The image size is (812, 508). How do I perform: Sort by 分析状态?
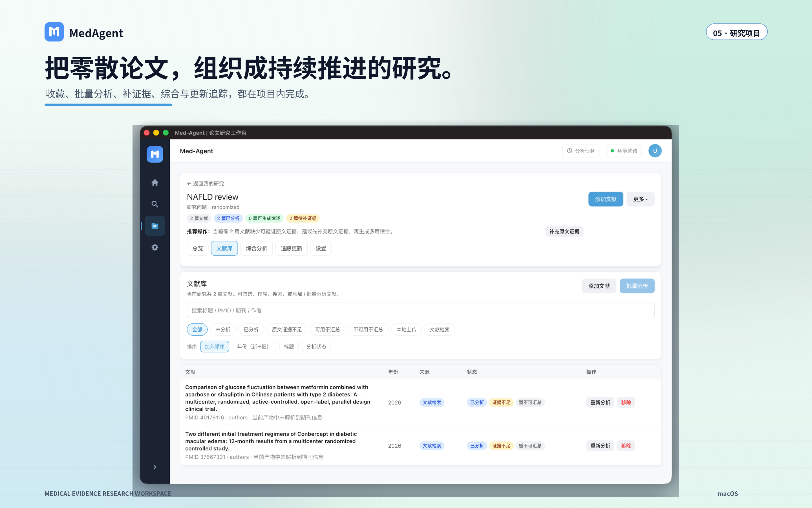[316, 346]
